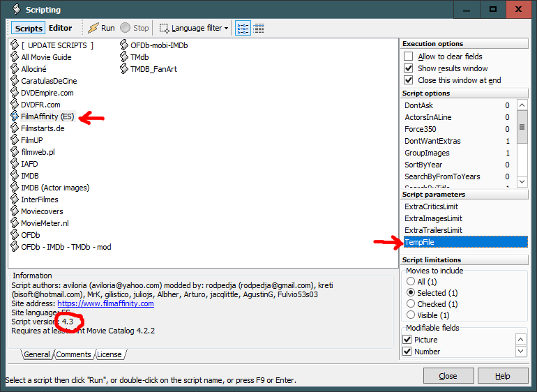Open the Comments information tab

click(73, 354)
